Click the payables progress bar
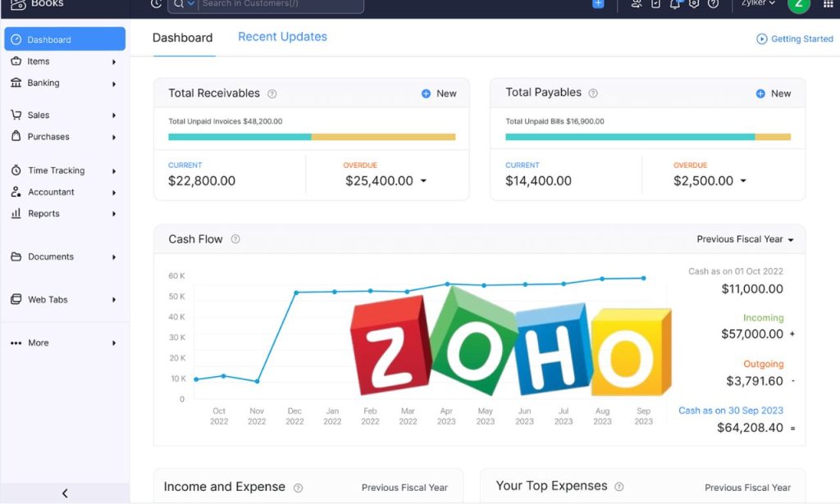Image resolution: width=840 pixels, height=504 pixels. pos(648,137)
